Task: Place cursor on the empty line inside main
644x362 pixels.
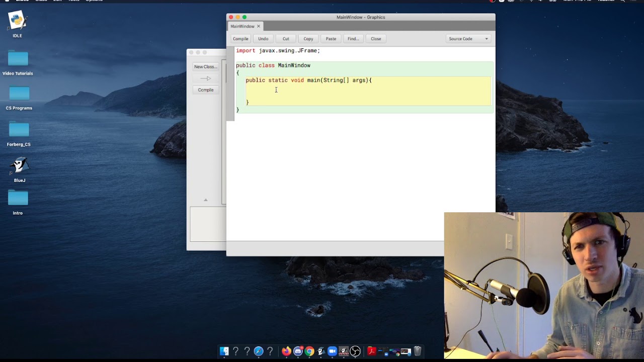Action: pyautogui.click(x=367, y=91)
